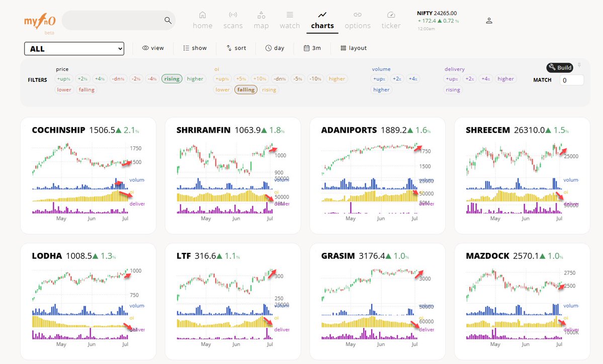Go to the home tab

202,21
